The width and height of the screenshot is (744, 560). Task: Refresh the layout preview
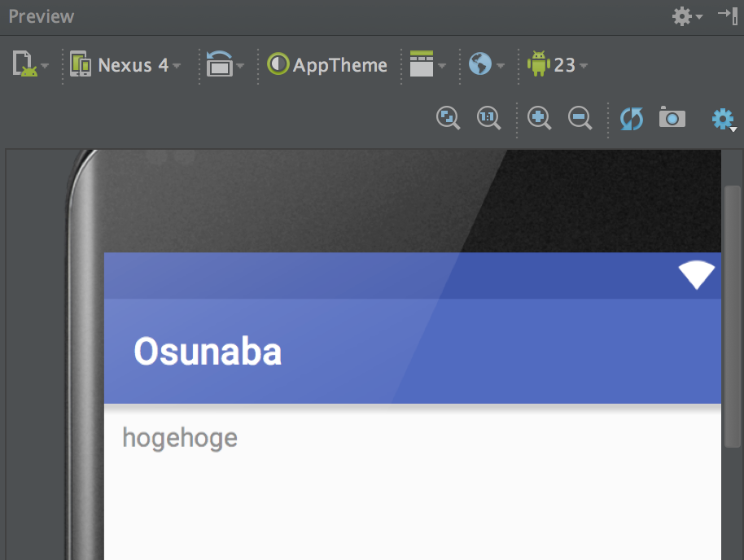pyautogui.click(x=632, y=119)
